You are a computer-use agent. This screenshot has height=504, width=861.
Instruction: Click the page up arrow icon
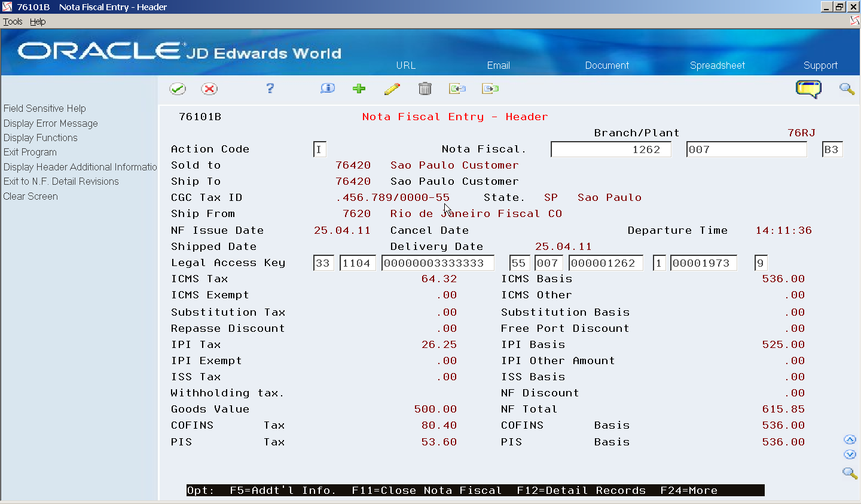point(850,439)
